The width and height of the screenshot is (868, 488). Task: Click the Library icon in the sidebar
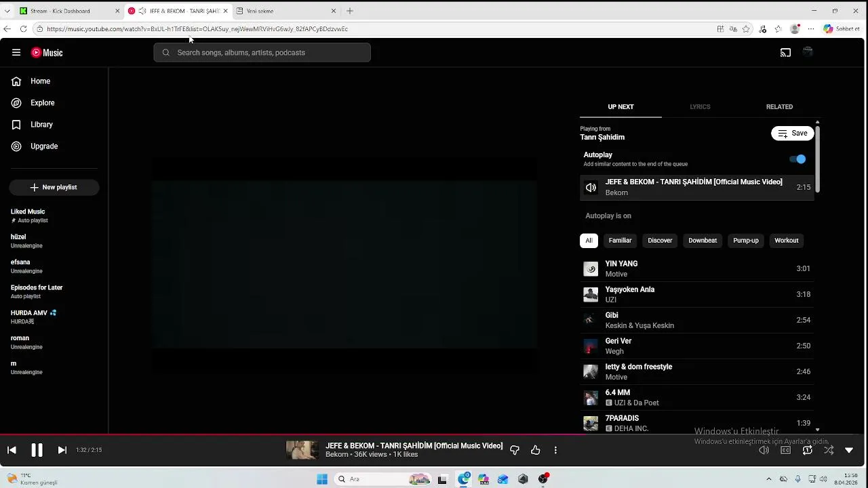[16, 125]
